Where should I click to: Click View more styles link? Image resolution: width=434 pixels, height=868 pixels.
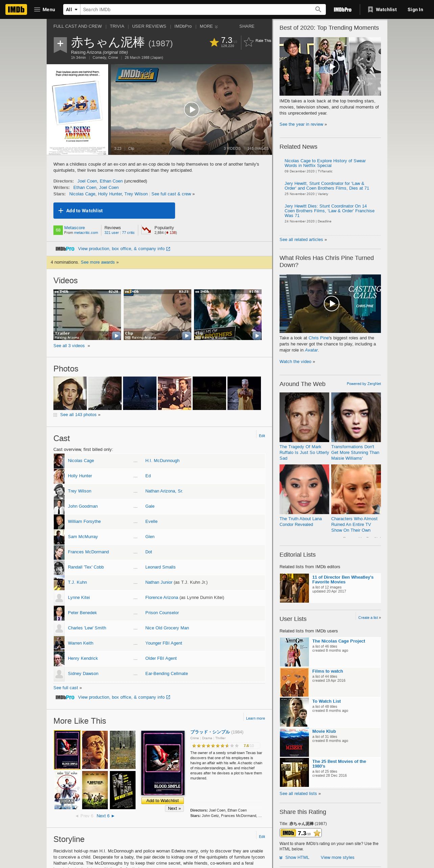(338, 858)
